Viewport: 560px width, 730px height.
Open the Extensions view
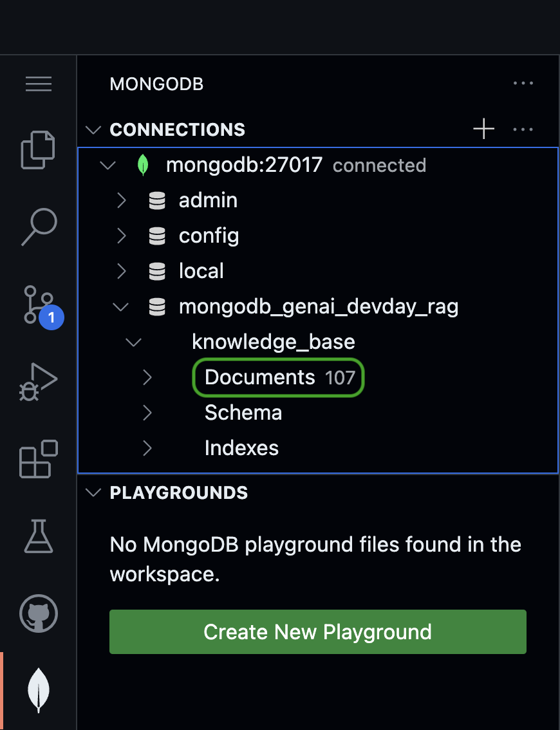coord(39,459)
